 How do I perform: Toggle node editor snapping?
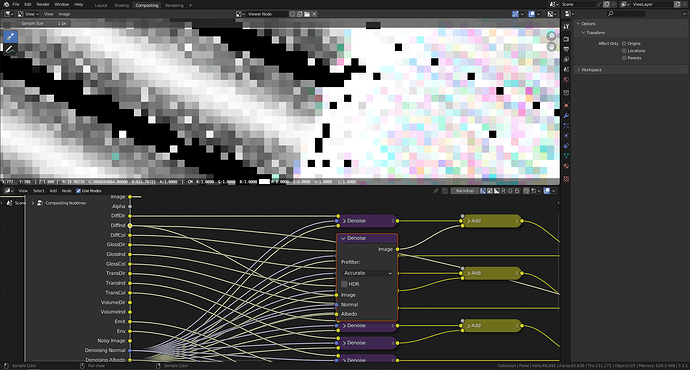526,191
